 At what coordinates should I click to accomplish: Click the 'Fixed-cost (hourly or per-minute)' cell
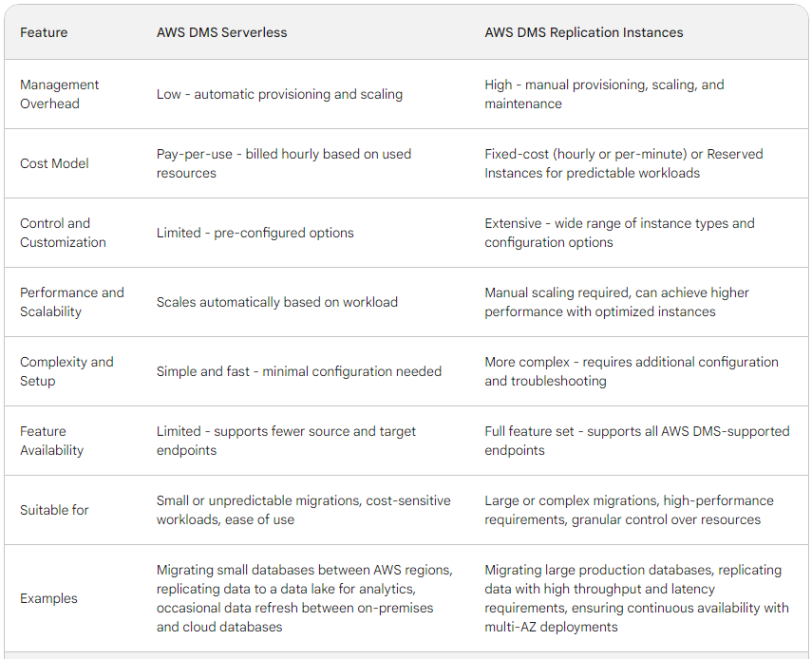[624, 163]
